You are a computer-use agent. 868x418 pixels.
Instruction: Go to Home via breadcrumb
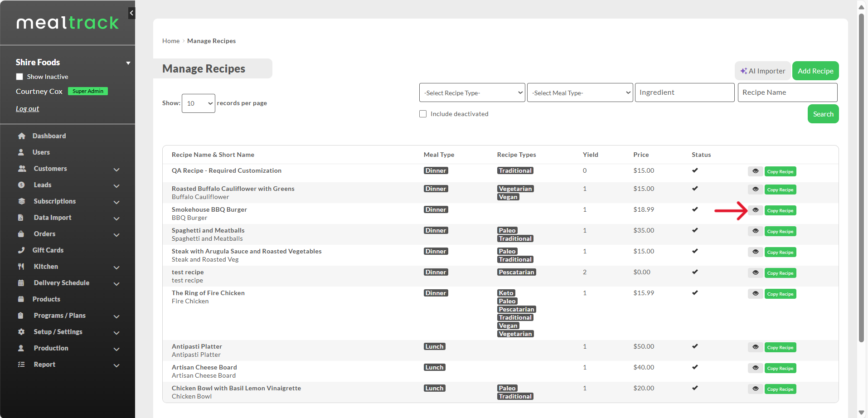pyautogui.click(x=171, y=41)
